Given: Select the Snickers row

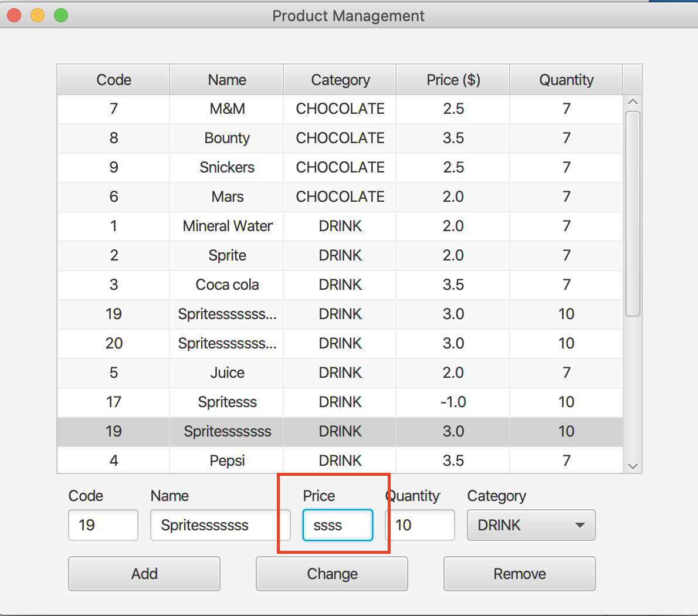Looking at the screenshot, I should (340, 167).
